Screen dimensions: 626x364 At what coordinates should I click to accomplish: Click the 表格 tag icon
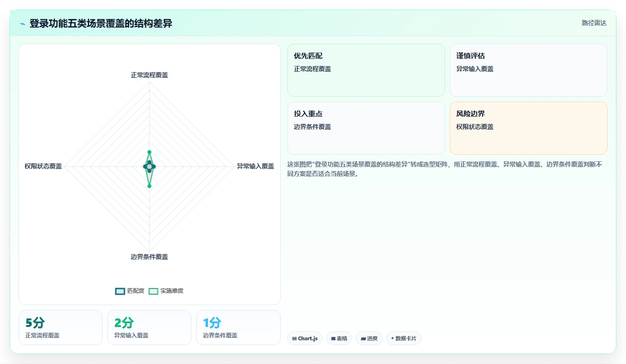point(333,339)
